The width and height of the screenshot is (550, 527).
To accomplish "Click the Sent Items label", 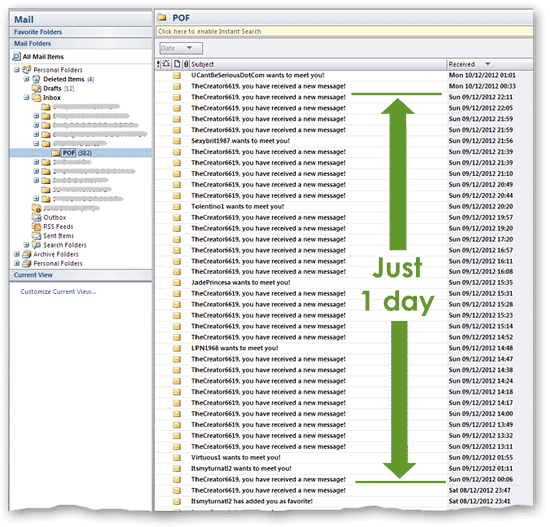I will (58, 236).
